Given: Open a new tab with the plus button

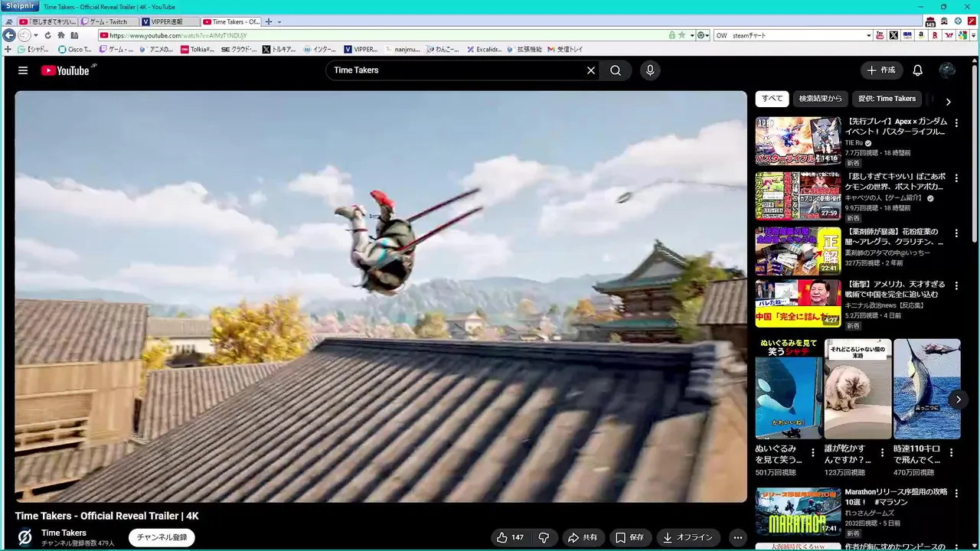Looking at the screenshot, I should coord(269,21).
